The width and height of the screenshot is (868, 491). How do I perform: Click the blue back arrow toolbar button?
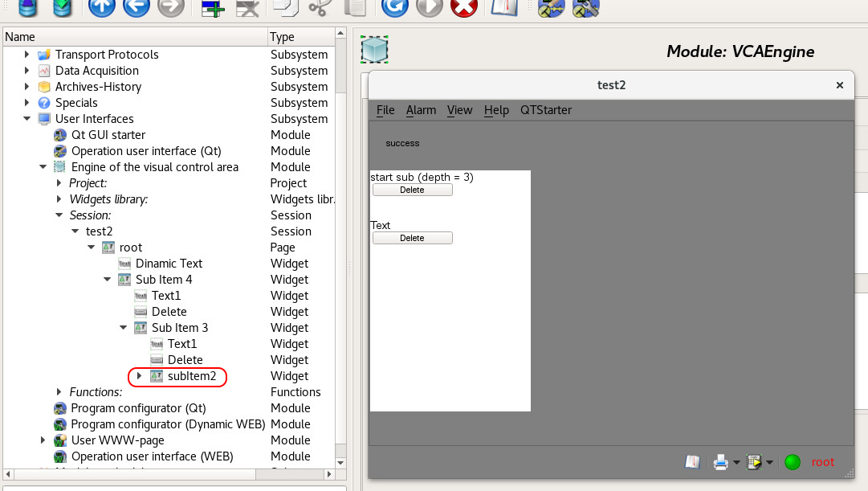pos(137,7)
